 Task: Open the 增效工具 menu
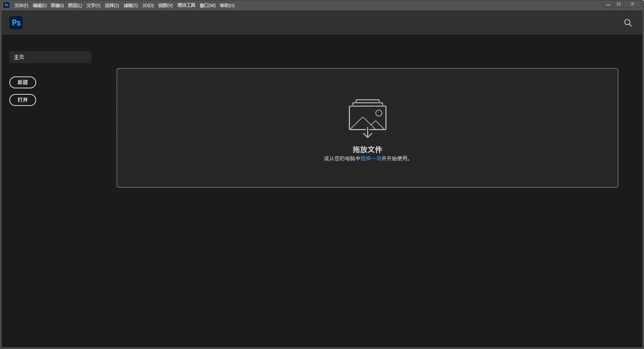(x=186, y=5)
